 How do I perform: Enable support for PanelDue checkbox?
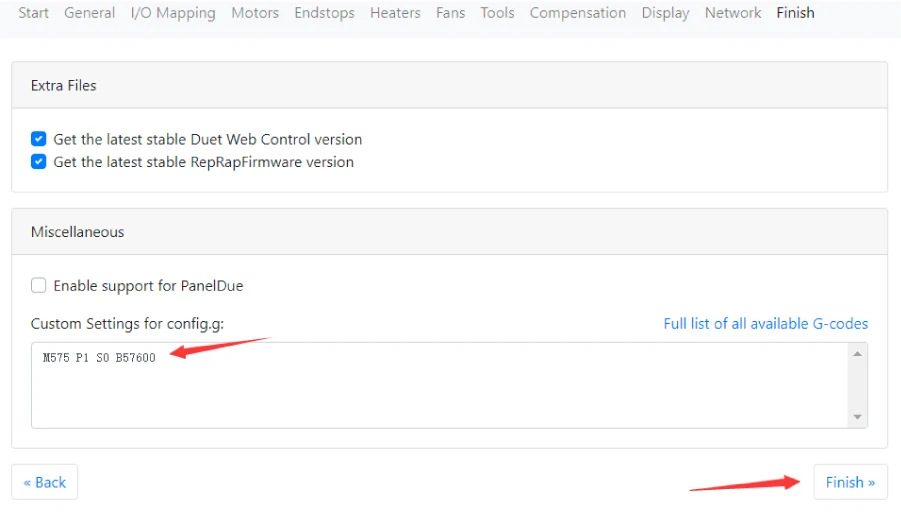pyautogui.click(x=39, y=285)
